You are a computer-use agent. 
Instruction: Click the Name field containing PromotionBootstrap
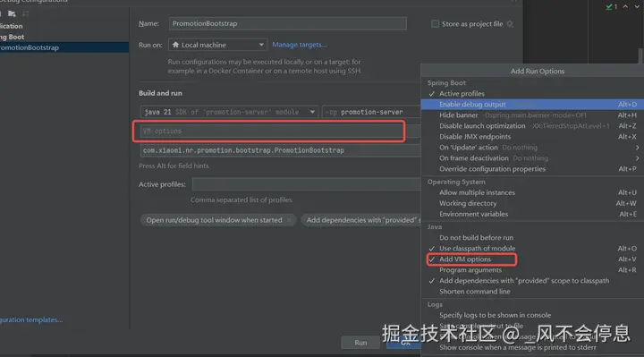[287, 23]
